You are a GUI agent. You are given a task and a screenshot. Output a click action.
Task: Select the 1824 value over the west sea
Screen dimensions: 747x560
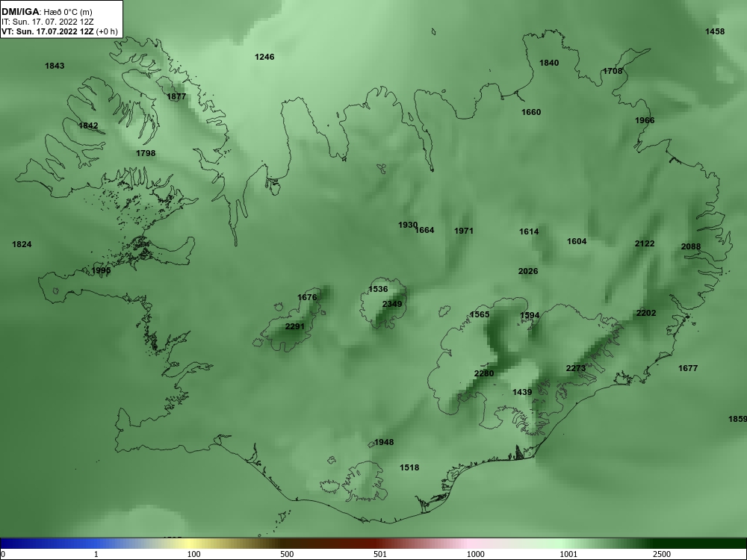tap(22, 244)
